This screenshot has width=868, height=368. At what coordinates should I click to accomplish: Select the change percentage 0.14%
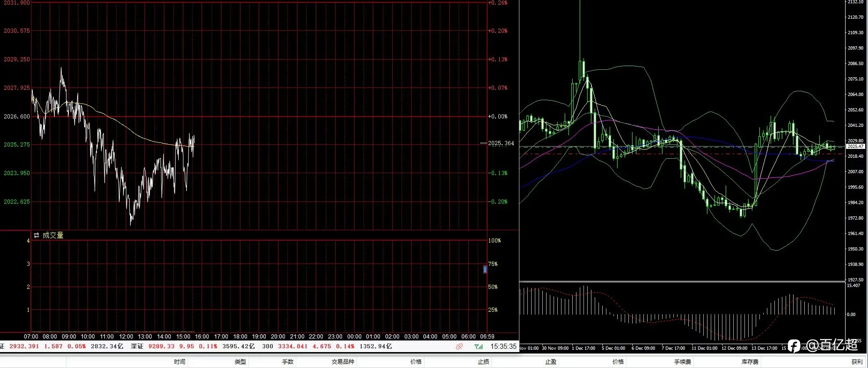tap(345, 346)
